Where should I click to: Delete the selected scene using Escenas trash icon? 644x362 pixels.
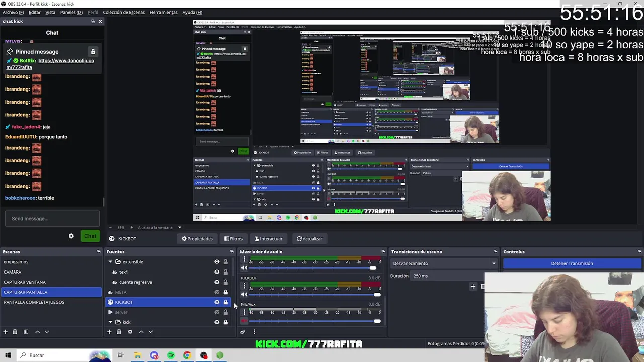pos(15,332)
